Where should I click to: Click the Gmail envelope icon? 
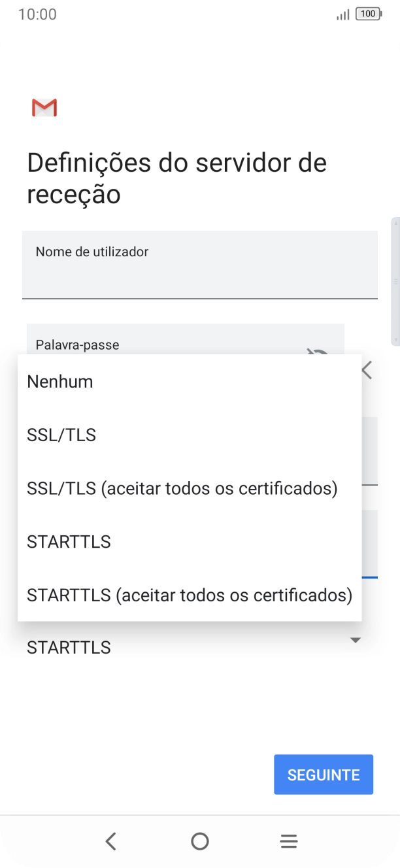click(44, 107)
